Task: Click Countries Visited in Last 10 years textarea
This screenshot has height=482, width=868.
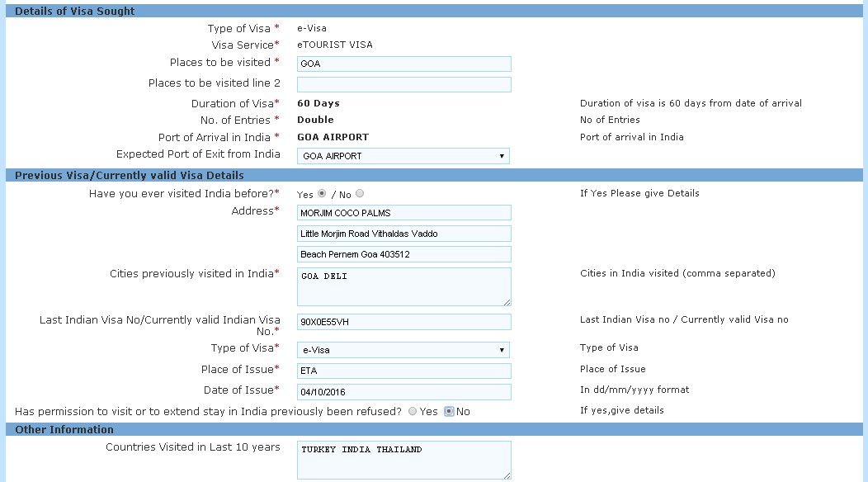Action: [403, 459]
